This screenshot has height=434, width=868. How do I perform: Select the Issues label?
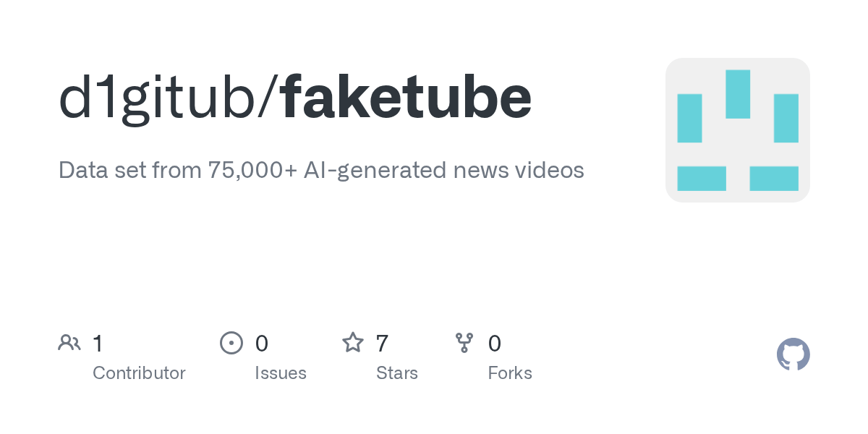coord(280,373)
